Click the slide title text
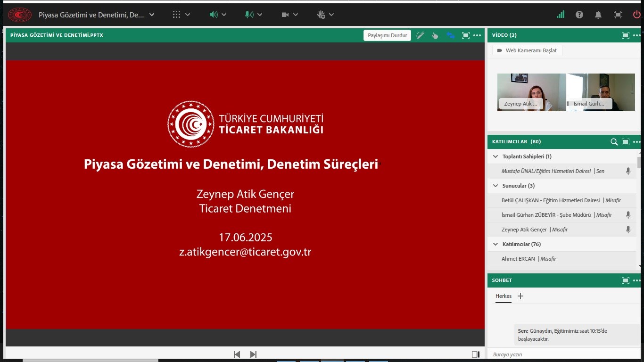 point(231,164)
